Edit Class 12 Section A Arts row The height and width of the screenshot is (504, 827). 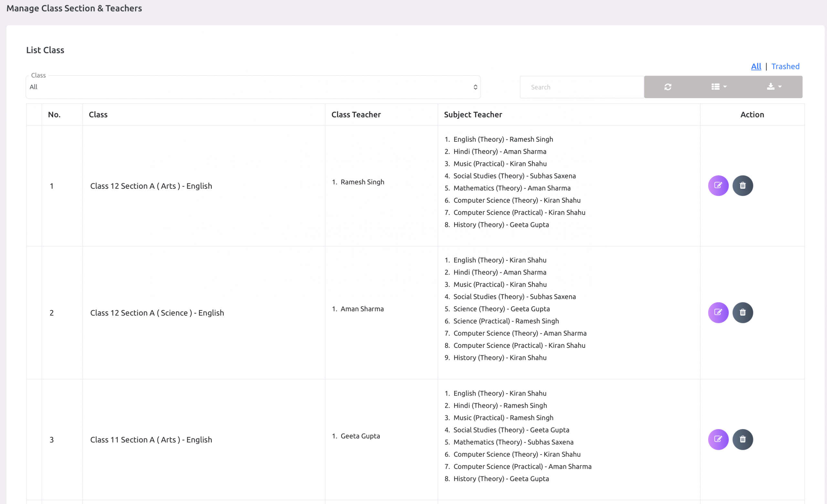click(x=718, y=186)
